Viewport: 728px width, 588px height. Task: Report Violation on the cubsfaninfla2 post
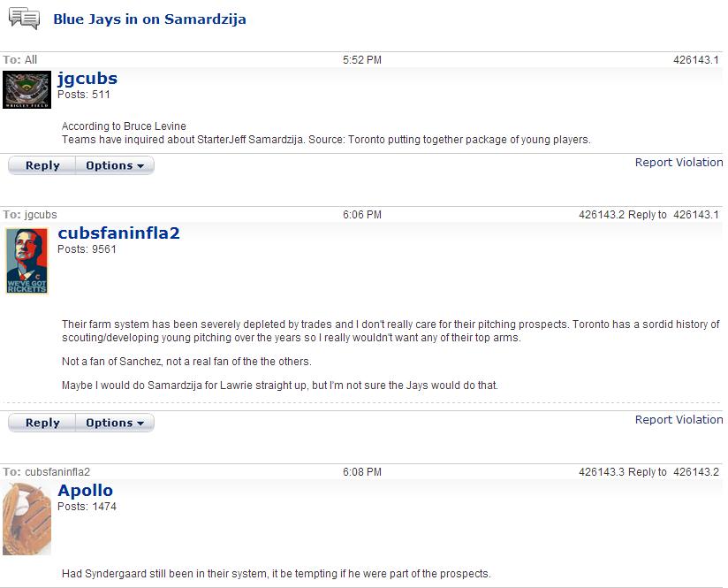click(x=679, y=420)
